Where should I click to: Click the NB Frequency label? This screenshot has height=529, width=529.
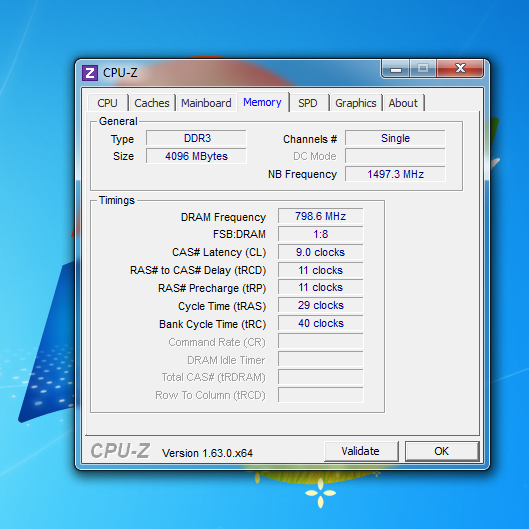302,174
